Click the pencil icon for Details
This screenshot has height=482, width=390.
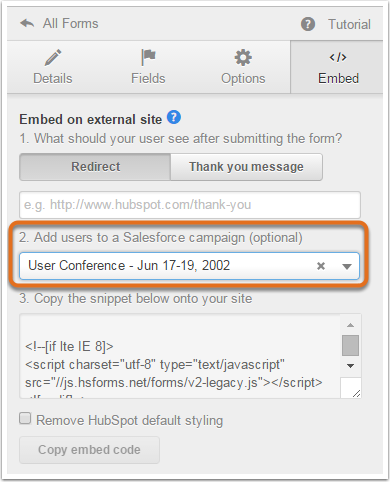53,57
